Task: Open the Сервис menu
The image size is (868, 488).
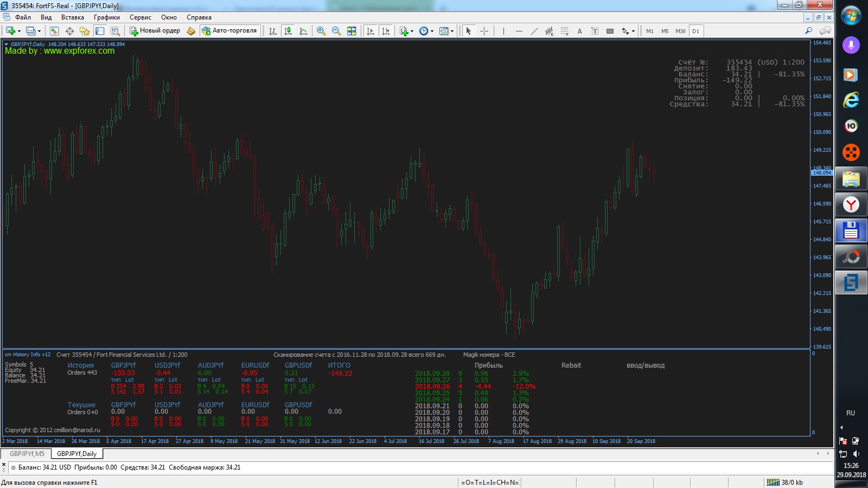Action: coord(140,17)
